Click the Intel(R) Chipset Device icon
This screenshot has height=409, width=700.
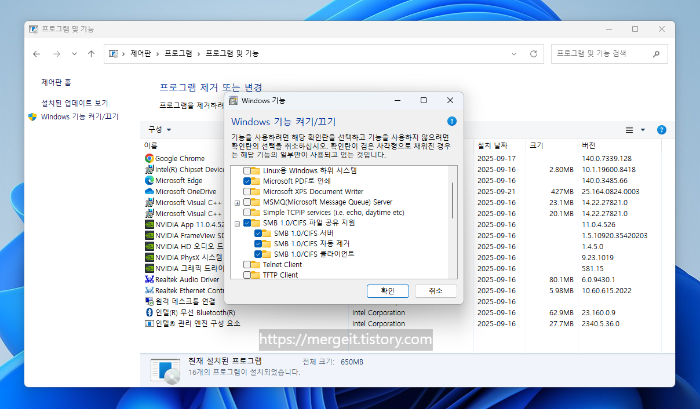tap(149, 169)
